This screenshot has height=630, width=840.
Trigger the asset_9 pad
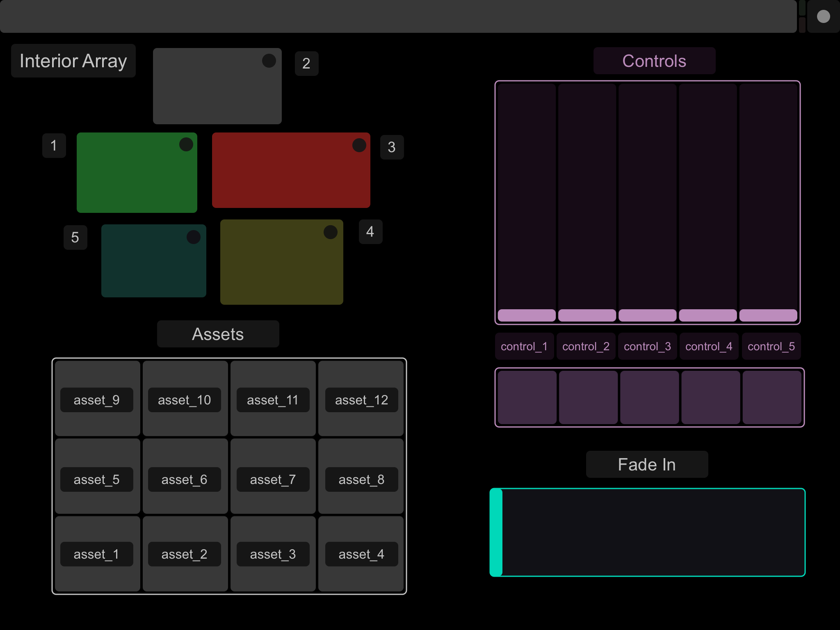point(97,398)
